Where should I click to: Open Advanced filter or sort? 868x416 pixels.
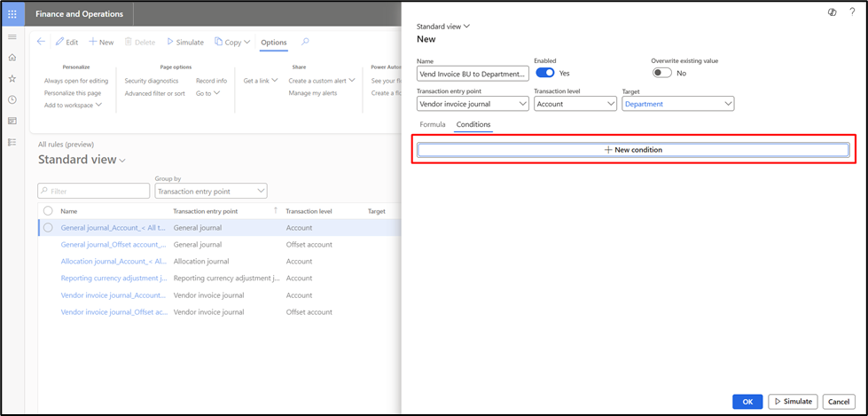[x=155, y=93]
